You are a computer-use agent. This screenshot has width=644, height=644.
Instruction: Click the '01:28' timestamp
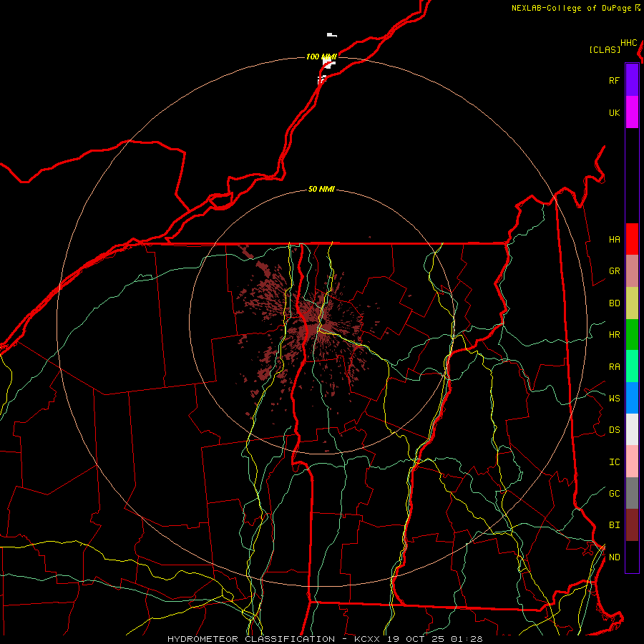pos(467,639)
